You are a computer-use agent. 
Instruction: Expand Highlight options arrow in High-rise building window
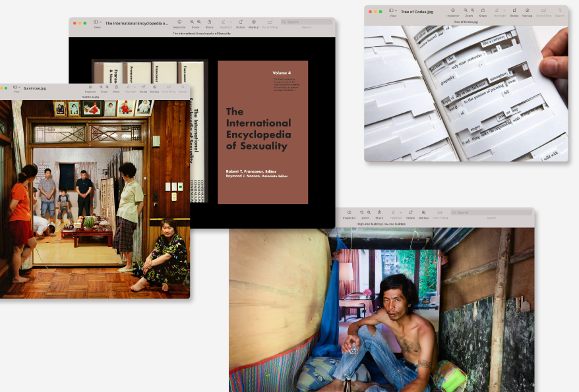point(401,212)
